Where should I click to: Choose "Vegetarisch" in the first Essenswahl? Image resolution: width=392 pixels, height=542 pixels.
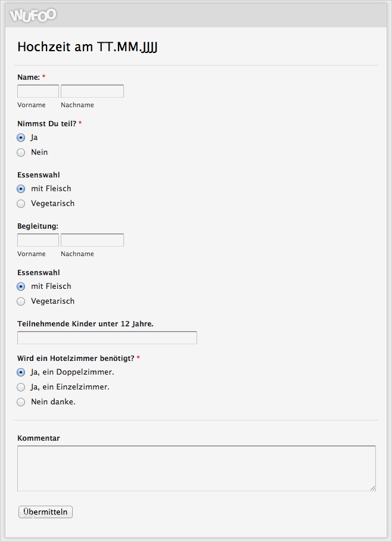click(21, 203)
